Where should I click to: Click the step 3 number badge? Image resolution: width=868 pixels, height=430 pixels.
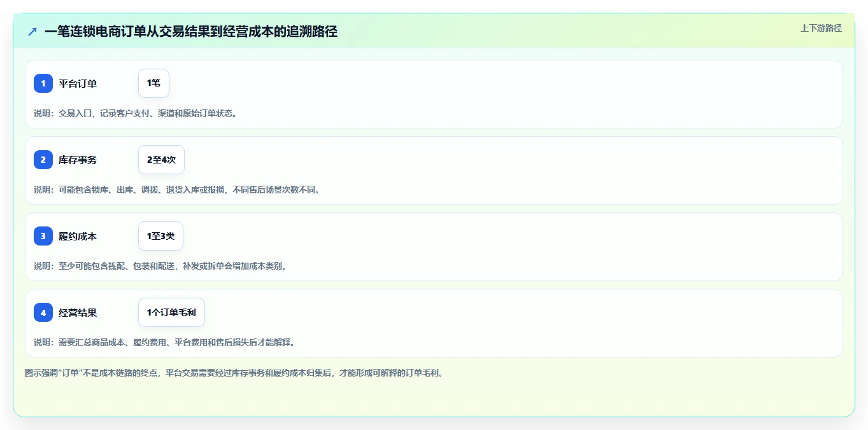[x=43, y=236]
